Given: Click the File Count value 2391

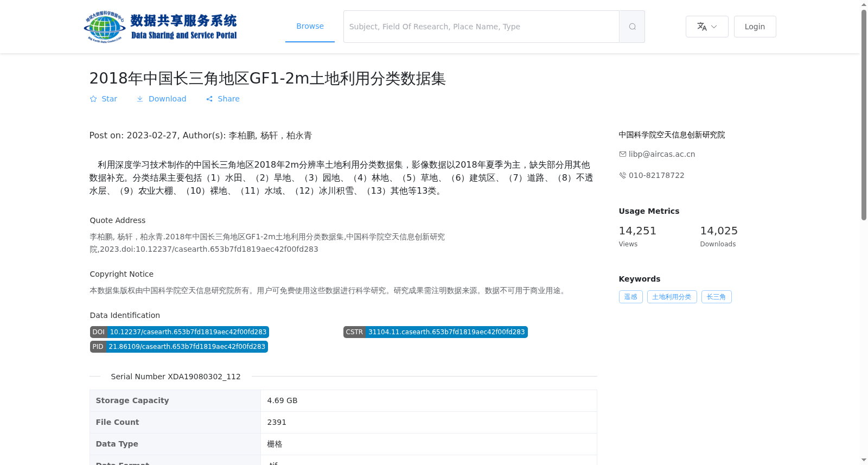Looking at the screenshot, I should (277, 422).
